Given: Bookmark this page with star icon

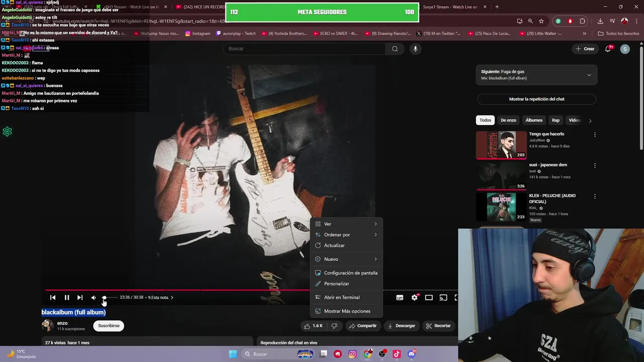Looking at the screenshot, I should 541,21.
